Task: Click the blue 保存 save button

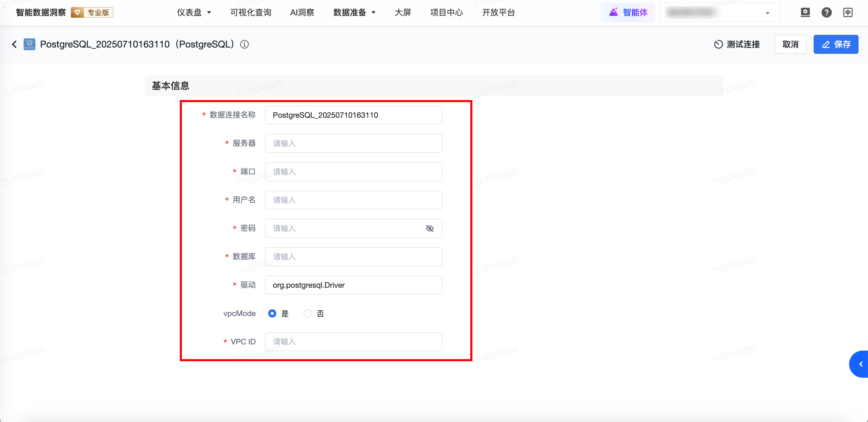Action: (836, 44)
